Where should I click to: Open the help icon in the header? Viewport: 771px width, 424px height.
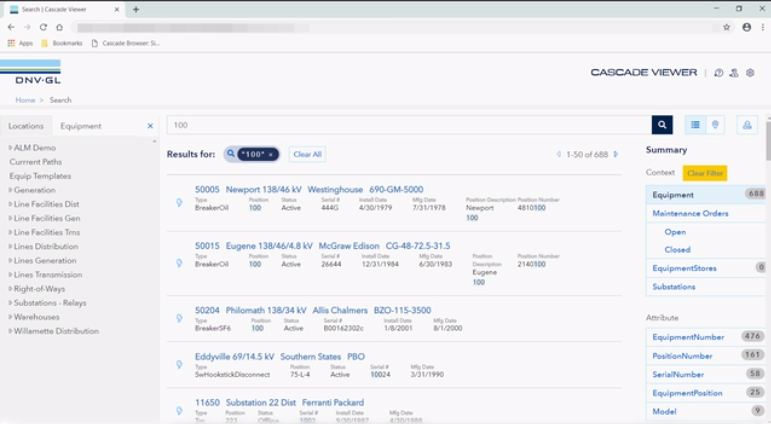718,73
